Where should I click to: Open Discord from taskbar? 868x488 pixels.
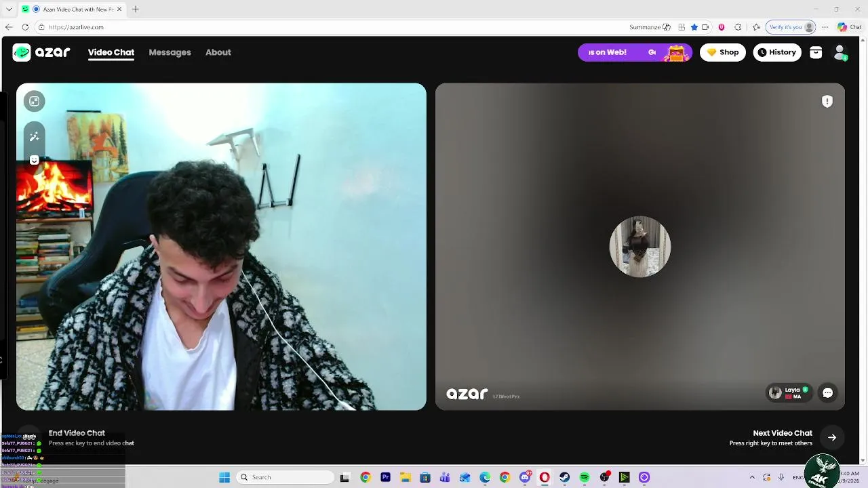pyautogui.click(x=525, y=477)
